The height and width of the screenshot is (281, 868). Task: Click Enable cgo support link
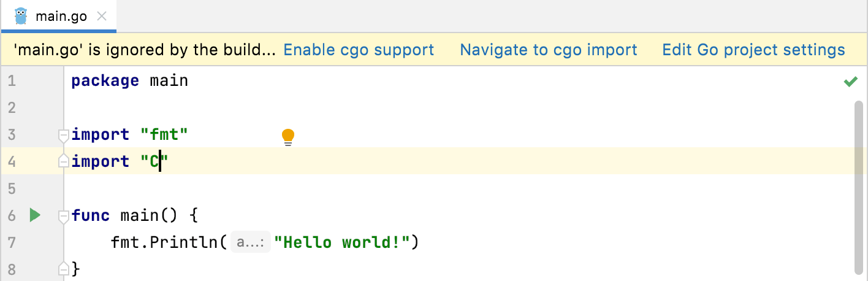click(x=359, y=50)
